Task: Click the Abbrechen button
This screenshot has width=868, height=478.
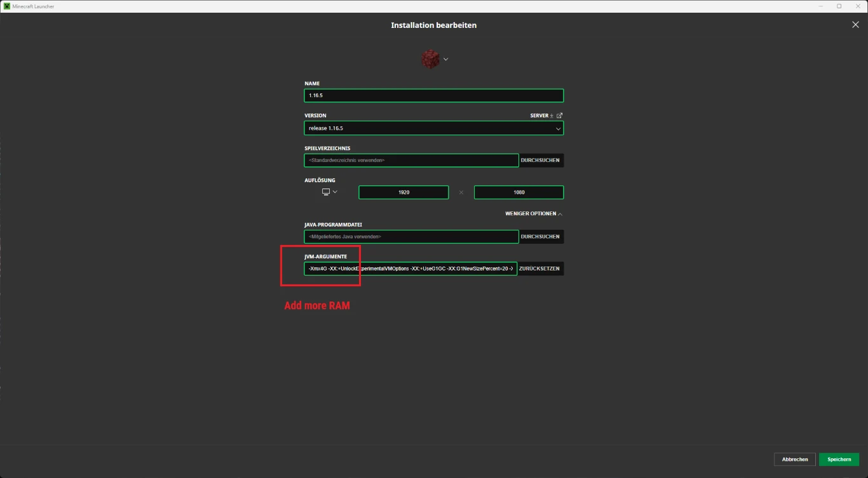Action: click(794, 459)
